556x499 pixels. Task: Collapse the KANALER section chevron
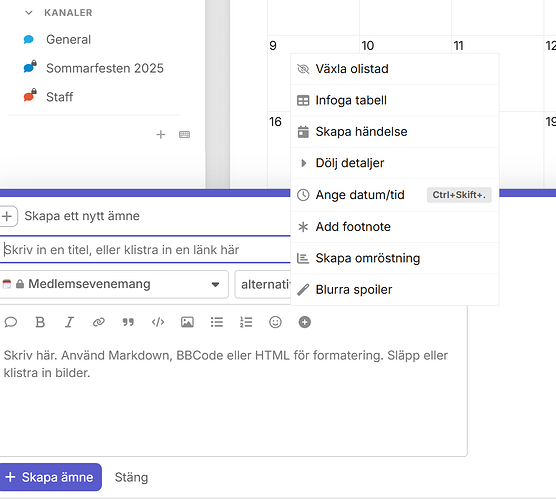coord(29,13)
